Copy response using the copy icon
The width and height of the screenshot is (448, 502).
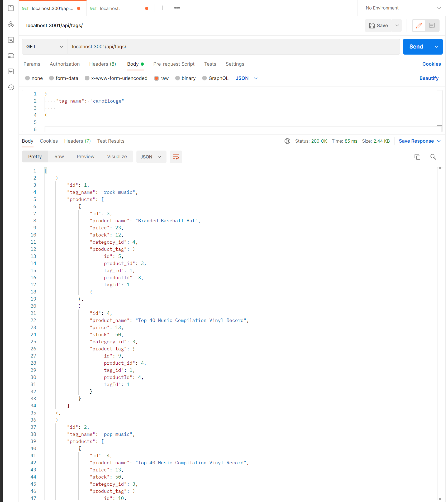tap(417, 157)
